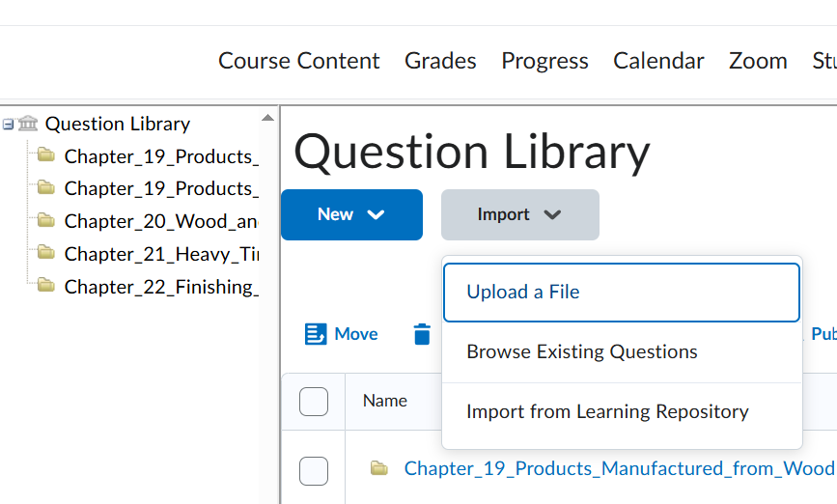Viewport: 837px width, 504px height.
Task: Click the Move icon in toolbar
Action: point(316,334)
